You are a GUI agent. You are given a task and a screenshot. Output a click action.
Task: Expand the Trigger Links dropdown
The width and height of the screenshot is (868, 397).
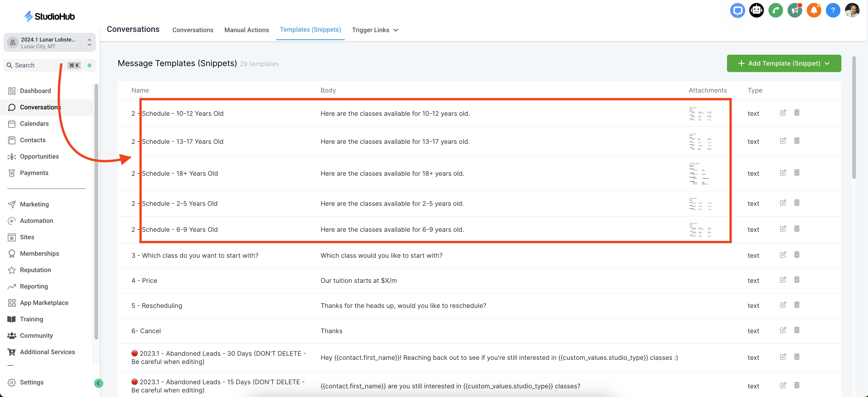click(x=375, y=30)
